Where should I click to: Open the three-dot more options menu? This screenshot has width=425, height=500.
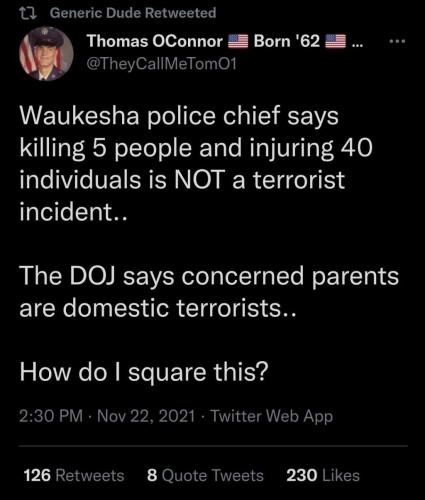(x=398, y=42)
